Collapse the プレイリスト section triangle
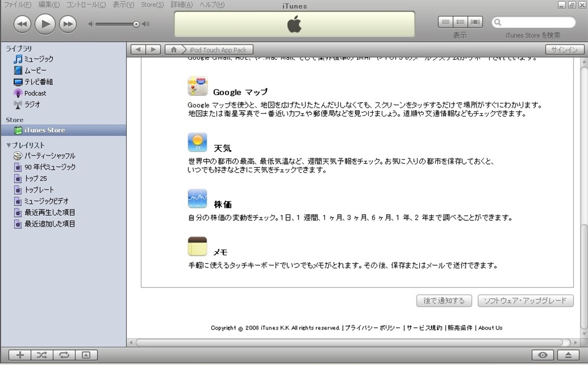 (x=9, y=145)
